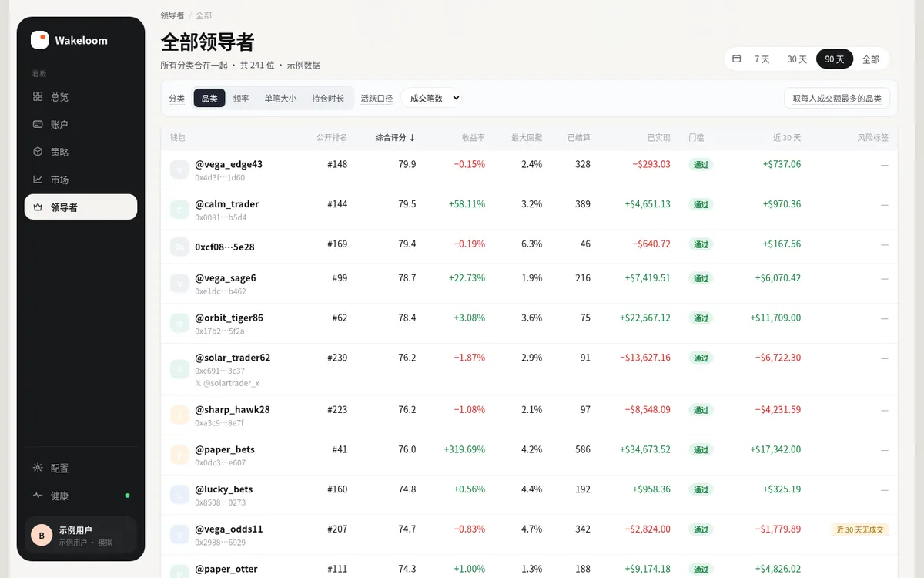Screen dimensions: 924x578
Task: Click 通过 badge in @paper_bets row
Action: click(701, 449)
